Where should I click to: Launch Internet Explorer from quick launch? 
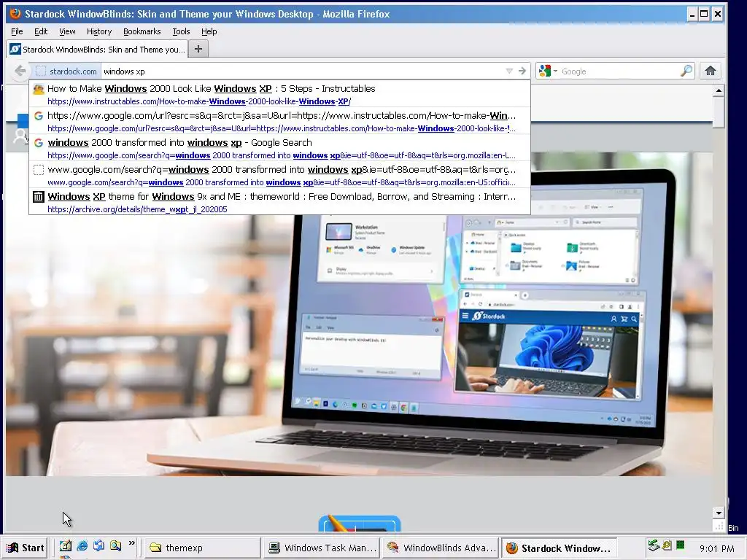(x=82, y=546)
